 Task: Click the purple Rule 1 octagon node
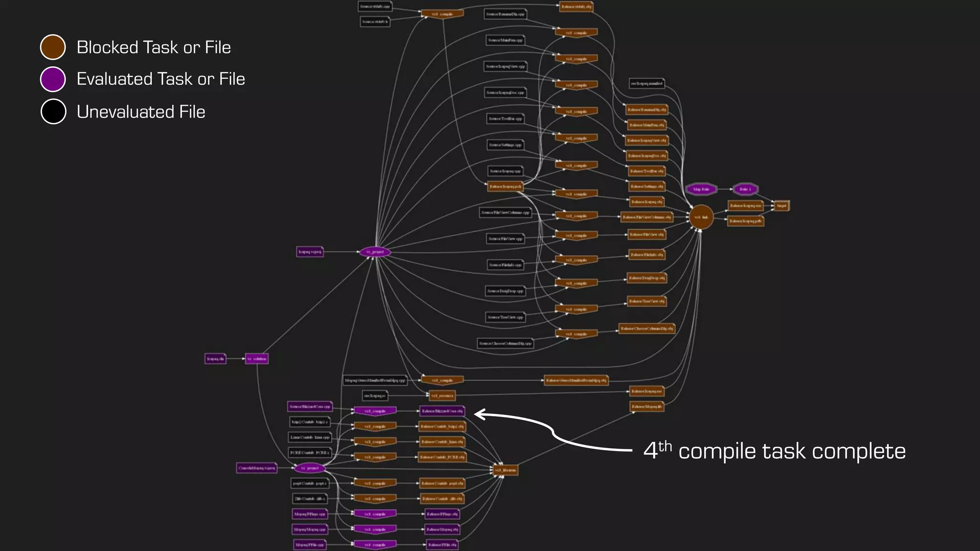click(746, 189)
